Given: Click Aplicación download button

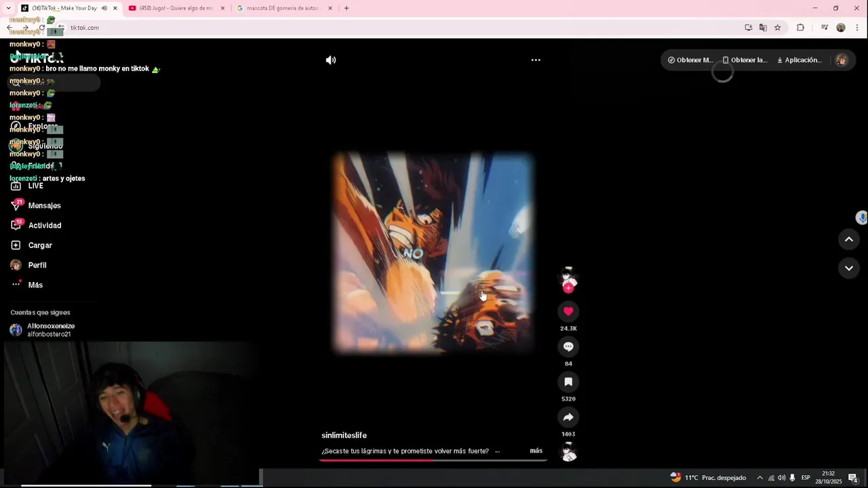Looking at the screenshot, I should click(x=799, y=60).
